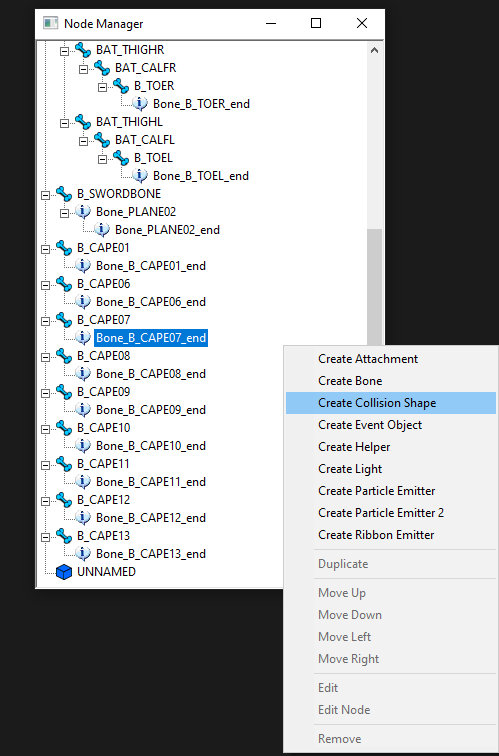Collapse the B_SWORDBONE node
The width and height of the screenshot is (499, 756).
click(45, 195)
